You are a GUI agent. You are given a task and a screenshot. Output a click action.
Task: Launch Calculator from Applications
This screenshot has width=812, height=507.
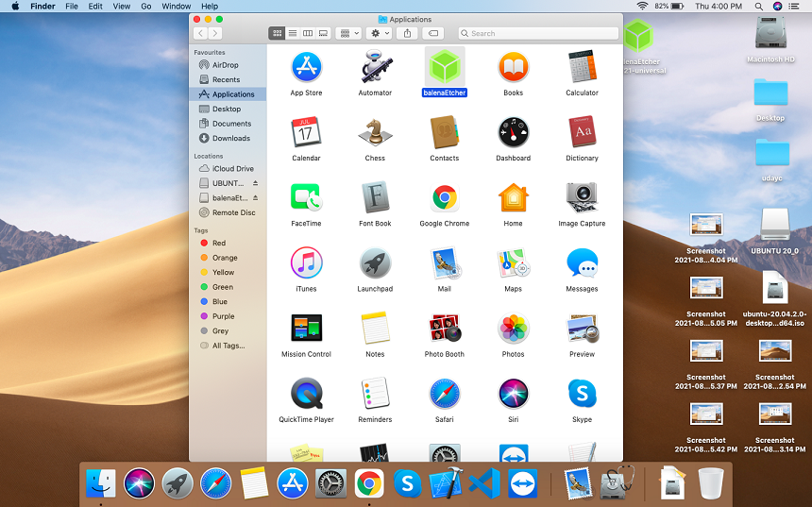tap(582, 67)
